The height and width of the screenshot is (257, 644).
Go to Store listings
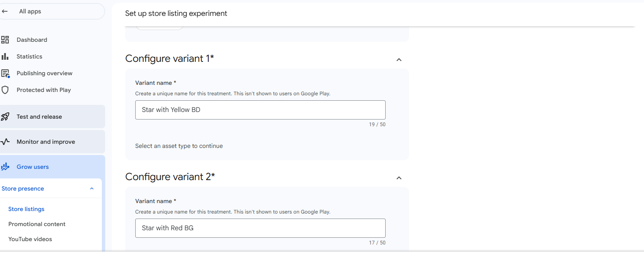[26, 209]
